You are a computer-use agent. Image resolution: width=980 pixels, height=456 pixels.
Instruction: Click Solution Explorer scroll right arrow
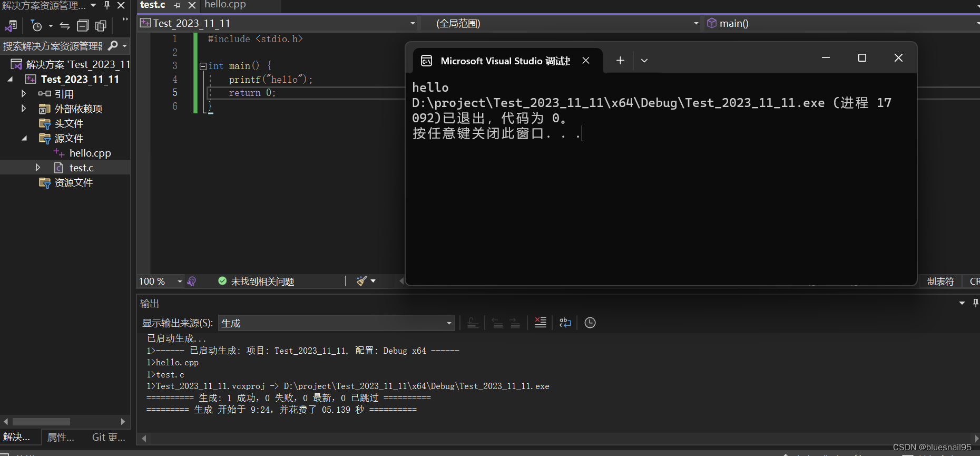tap(123, 422)
